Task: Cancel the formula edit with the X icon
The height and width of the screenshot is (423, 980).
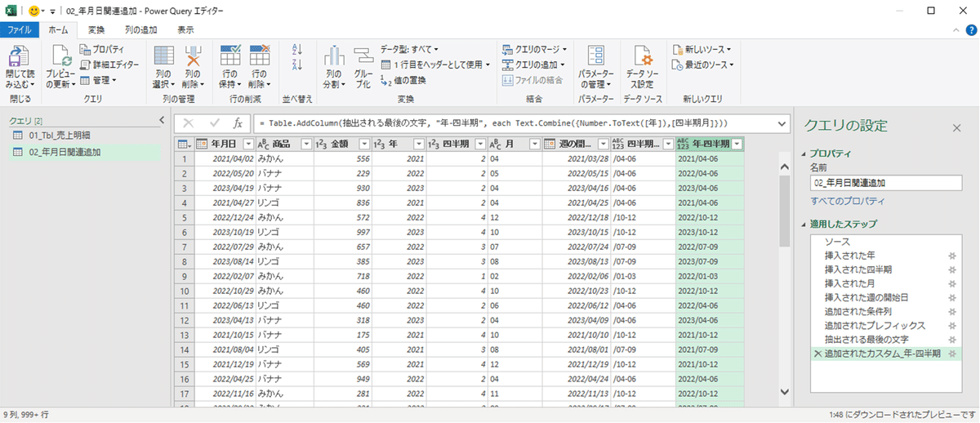Action: click(189, 123)
